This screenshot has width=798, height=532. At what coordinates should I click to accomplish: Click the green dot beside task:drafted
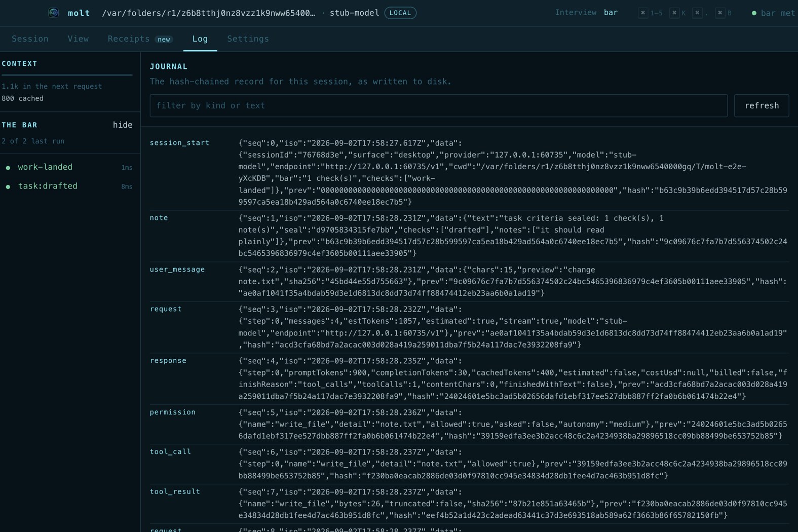click(x=8, y=186)
